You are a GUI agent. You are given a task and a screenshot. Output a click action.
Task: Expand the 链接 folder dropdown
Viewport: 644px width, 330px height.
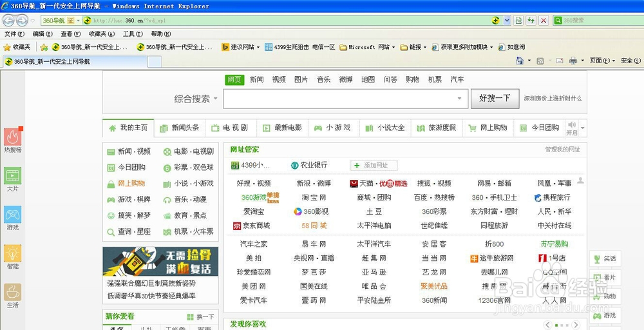pyautogui.click(x=424, y=47)
